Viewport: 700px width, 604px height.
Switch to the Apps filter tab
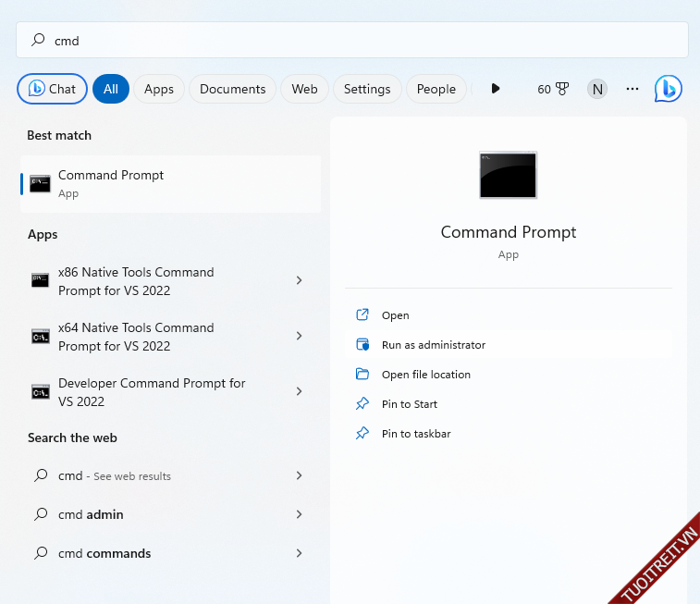(x=159, y=89)
